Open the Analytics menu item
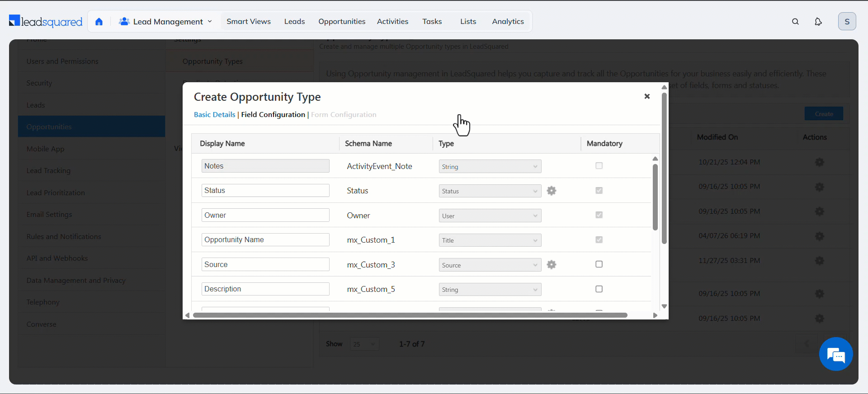 point(508,22)
